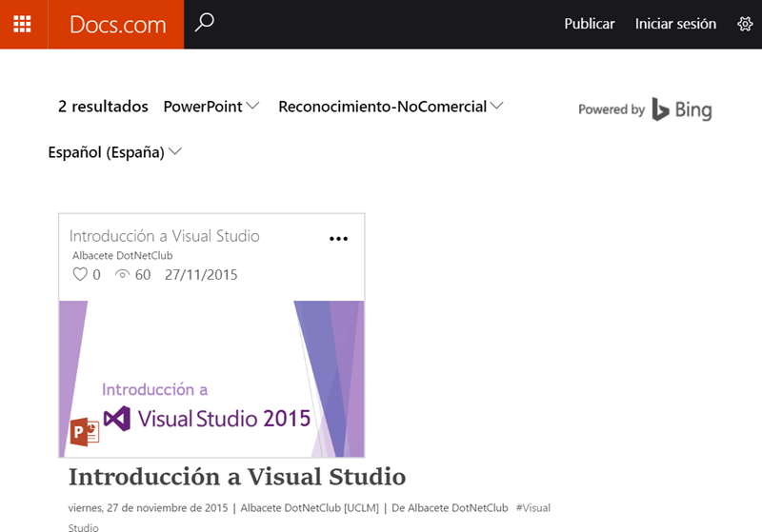
Task: Open the three-dot more options menu
Action: [x=338, y=239]
